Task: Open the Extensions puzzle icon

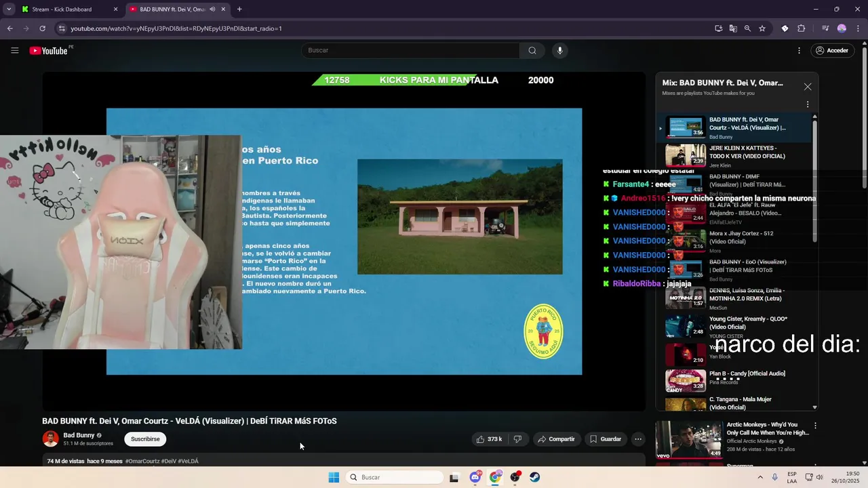Action: [801, 28]
